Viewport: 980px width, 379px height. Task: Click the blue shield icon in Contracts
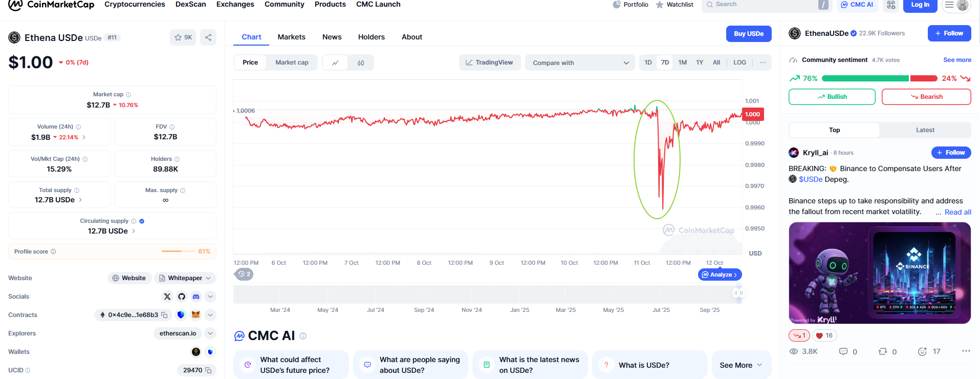click(x=181, y=315)
